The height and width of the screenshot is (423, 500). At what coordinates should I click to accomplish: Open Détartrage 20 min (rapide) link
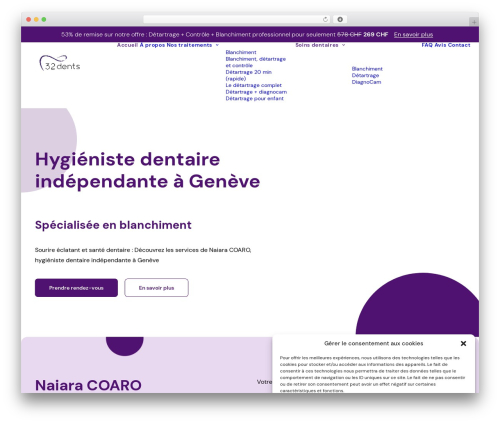248,75
